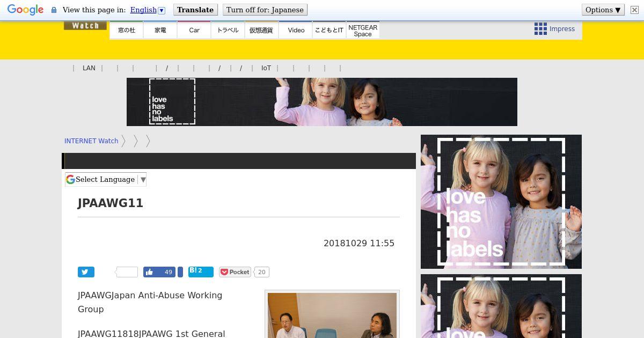Save the article to Pocket

tap(235, 272)
